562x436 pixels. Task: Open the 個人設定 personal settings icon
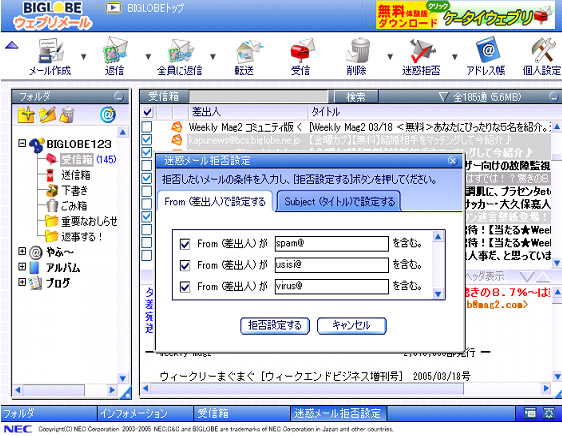[x=543, y=51]
